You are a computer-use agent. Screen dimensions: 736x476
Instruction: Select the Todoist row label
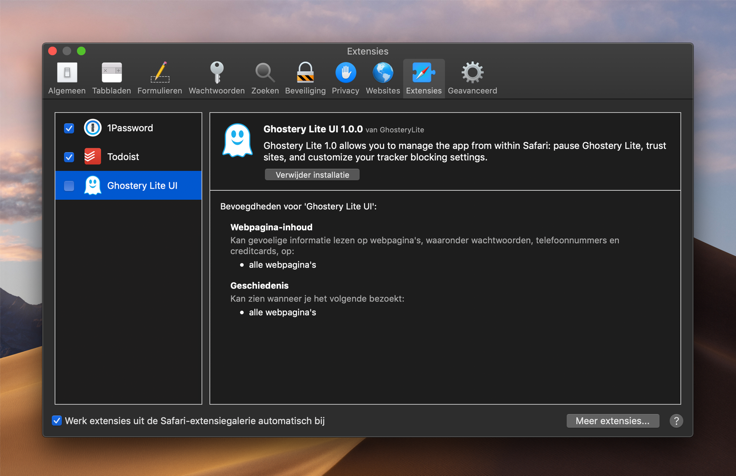123,157
